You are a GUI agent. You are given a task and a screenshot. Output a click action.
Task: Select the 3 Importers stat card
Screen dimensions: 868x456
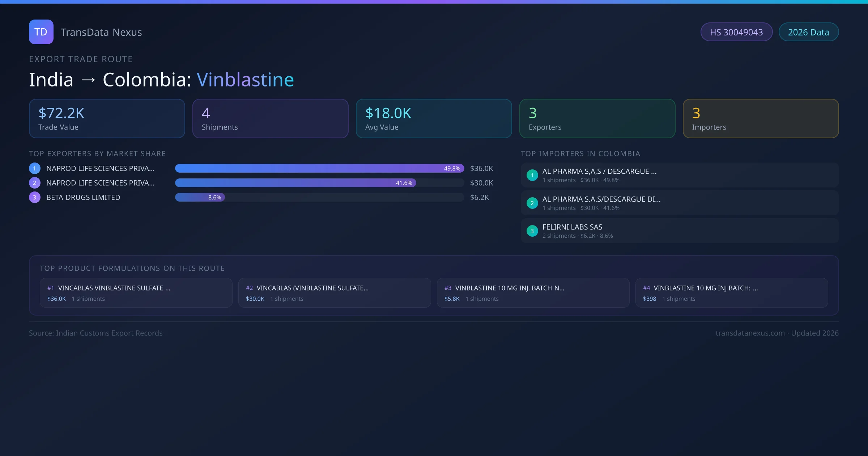point(761,119)
